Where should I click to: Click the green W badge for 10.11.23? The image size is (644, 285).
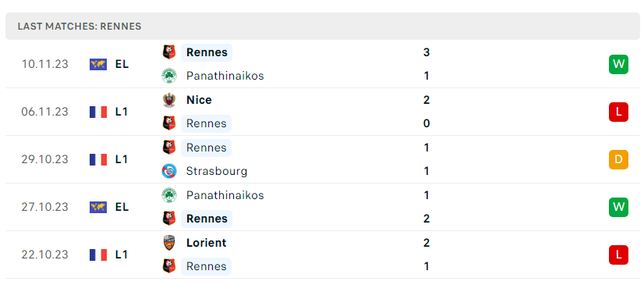click(618, 64)
